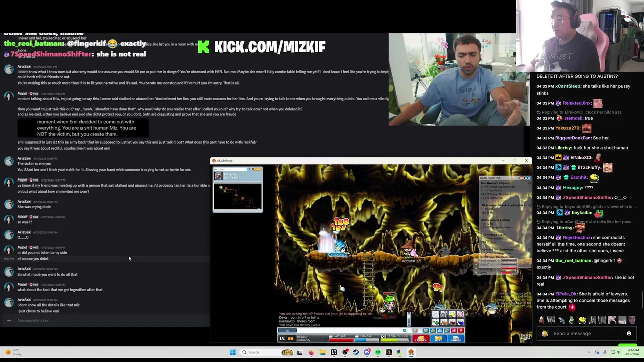This screenshot has width=644, height=362.
Task: Click the taskbar Search box
Action: click(x=267, y=352)
